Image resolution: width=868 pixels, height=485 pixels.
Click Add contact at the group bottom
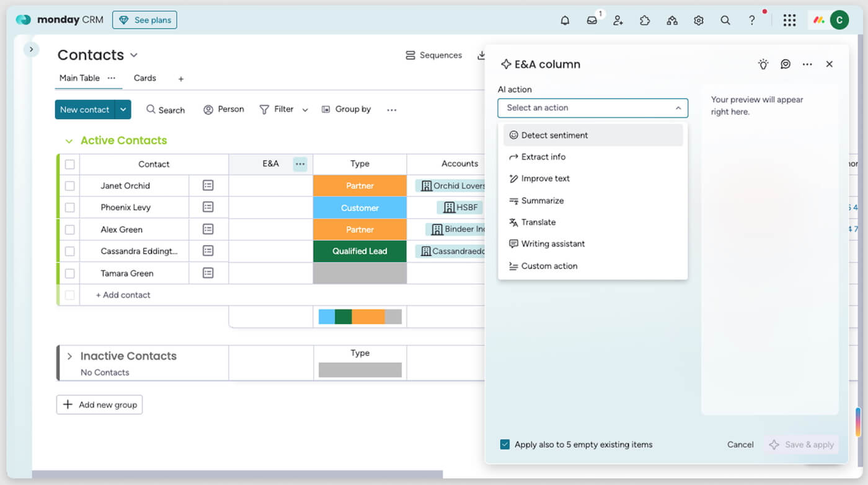point(122,295)
